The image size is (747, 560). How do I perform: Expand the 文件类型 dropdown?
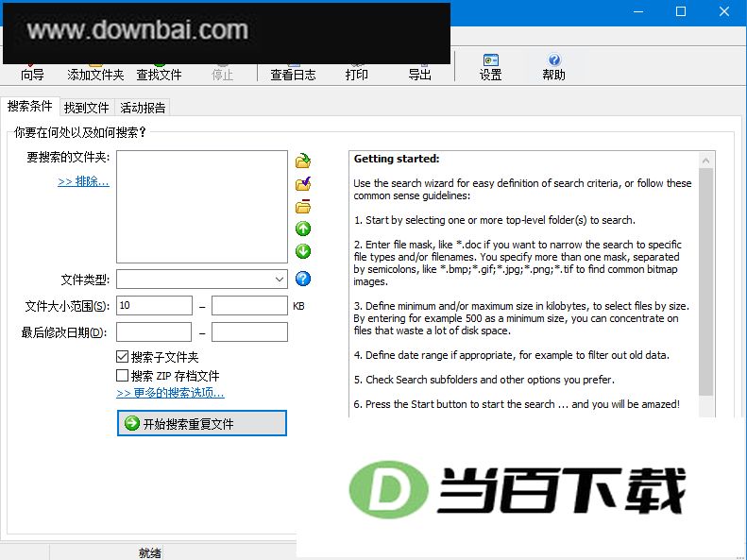(280, 279)
